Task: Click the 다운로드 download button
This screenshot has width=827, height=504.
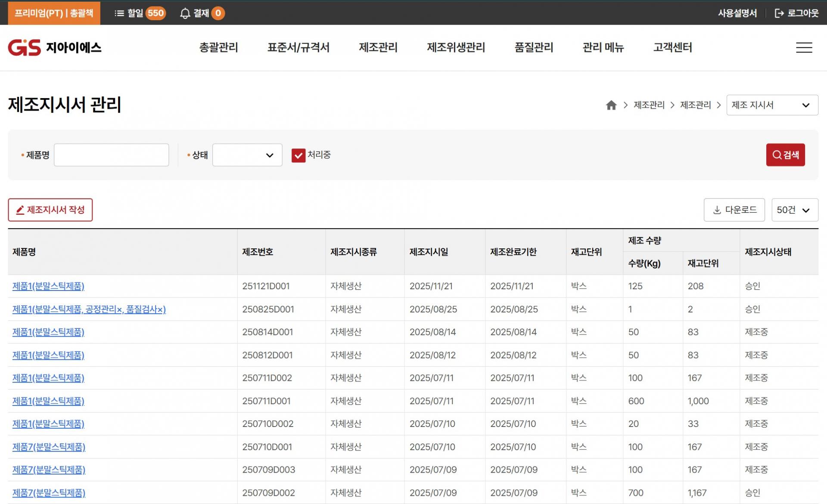Action: click(x=734, y=210)
